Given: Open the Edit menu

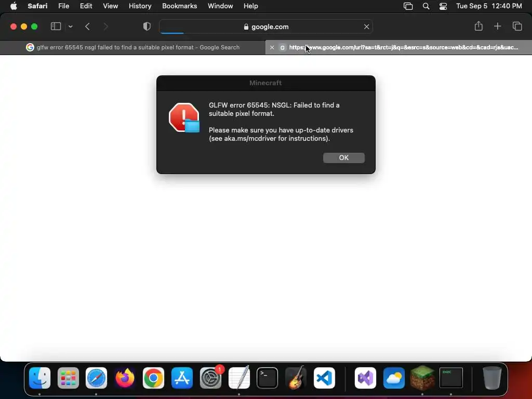Looking at the screenshot, I should click(86, 6).
